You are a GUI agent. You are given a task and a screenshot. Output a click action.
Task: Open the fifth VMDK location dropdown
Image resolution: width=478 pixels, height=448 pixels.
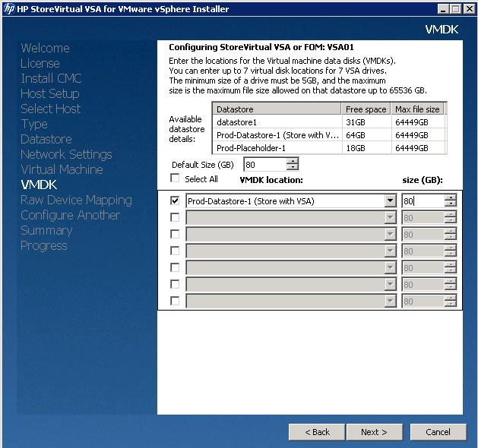[390, 268]
